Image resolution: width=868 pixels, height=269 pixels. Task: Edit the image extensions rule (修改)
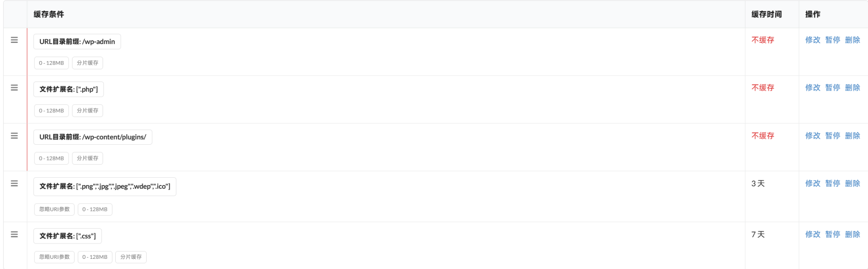[812, 183]
